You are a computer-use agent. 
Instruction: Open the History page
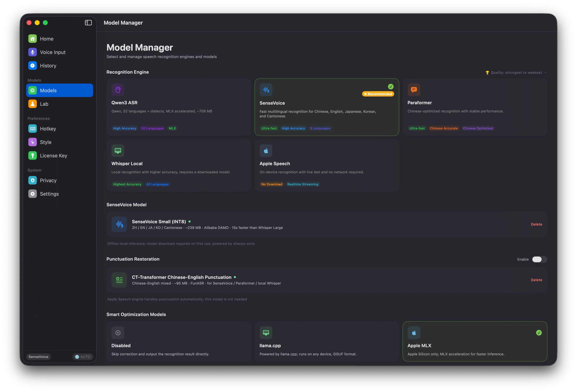pyautogui.click(x=60, y=66)
